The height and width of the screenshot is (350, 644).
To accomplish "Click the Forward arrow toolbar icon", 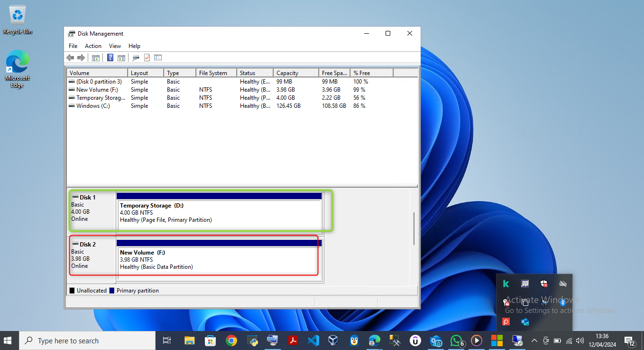I will pos(81,57).
